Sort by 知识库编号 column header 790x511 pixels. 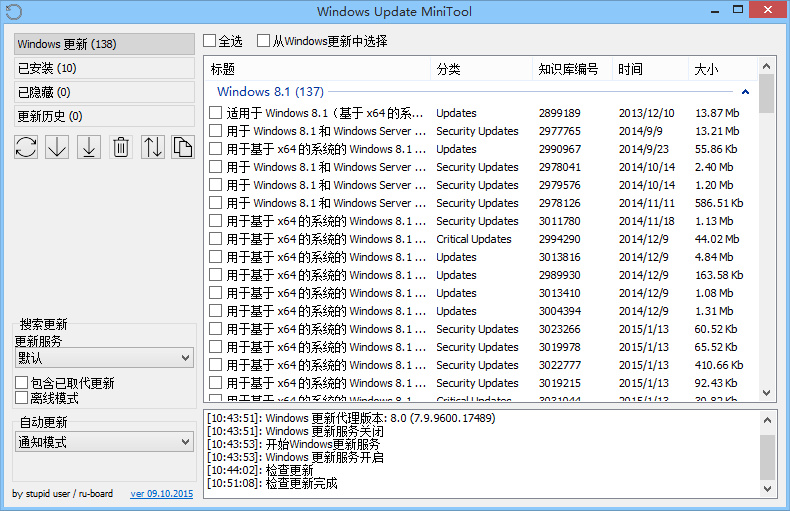[572, 69]
